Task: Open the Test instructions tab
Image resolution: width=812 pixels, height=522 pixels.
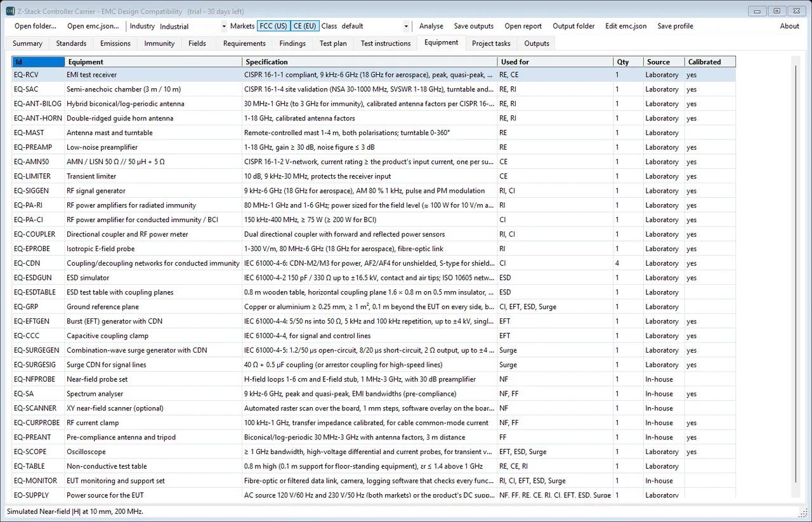Action: point(386,44)
